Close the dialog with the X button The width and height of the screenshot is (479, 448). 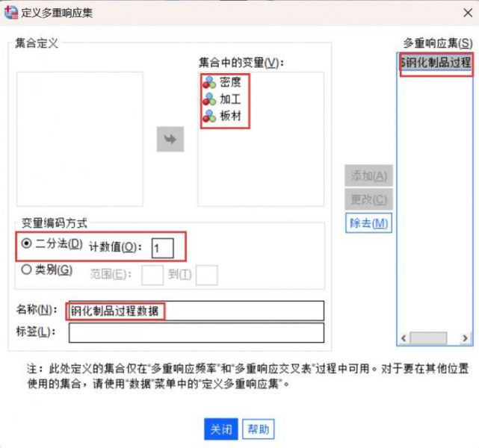[x=468, y=13]
